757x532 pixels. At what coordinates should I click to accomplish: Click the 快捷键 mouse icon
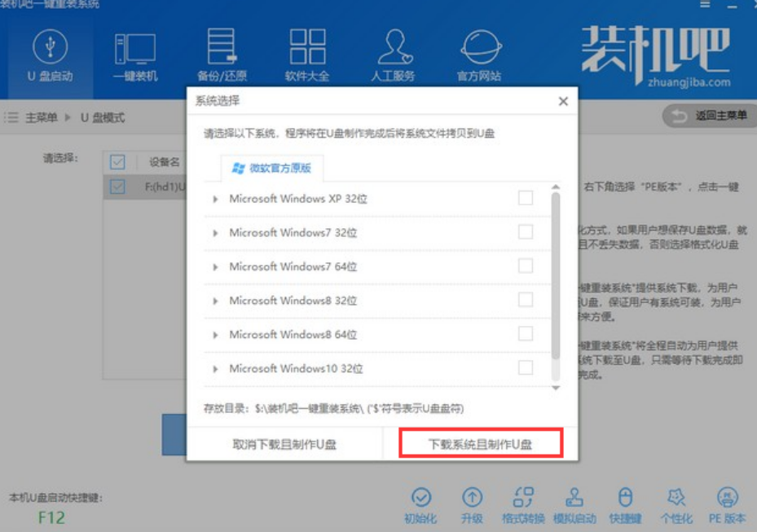[626, 497]
